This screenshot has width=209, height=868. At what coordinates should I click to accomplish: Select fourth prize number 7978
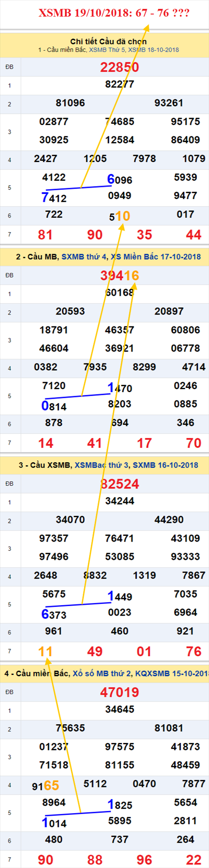coord(145,159)
